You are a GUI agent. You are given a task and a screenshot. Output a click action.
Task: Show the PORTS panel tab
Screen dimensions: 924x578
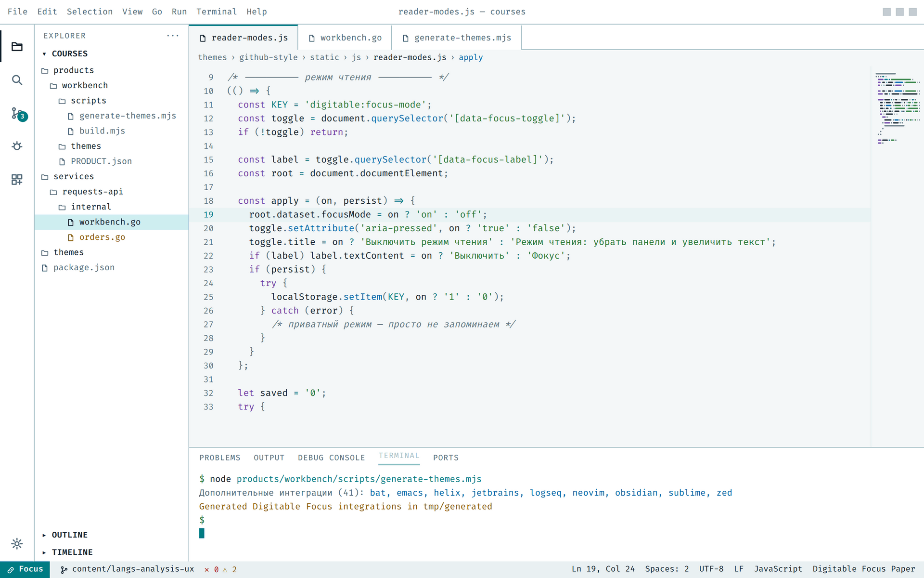446,458
